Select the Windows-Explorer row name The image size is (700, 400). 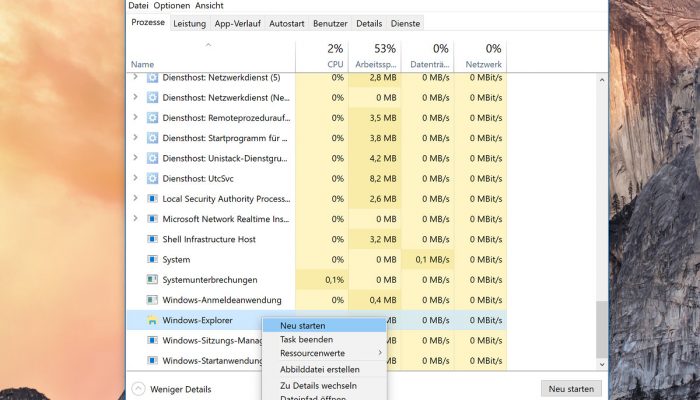197,321
